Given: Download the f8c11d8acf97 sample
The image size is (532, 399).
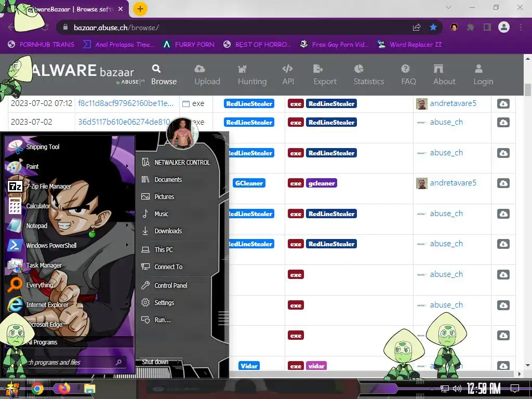Looking at the screenshot, I should pos(503,103).
